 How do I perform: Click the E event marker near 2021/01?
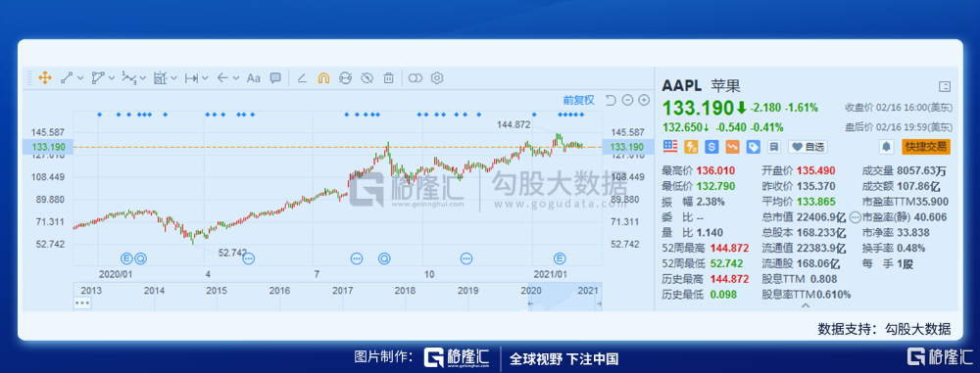(x=560, y=257)
